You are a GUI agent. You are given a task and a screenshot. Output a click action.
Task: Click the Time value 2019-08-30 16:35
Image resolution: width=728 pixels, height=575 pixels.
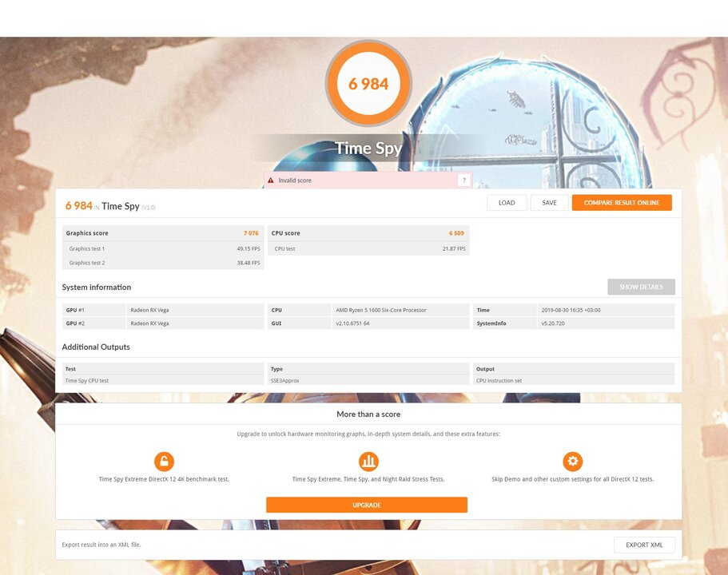coord(571,310)
